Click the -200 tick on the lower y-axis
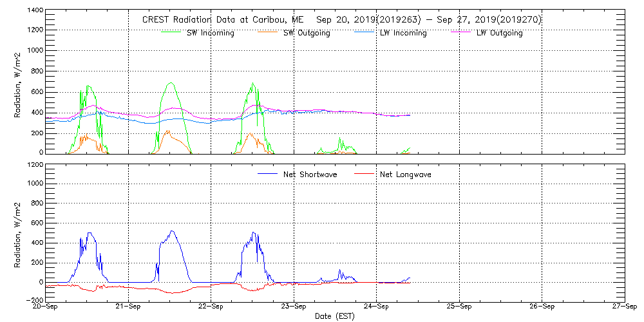Image resolution: width=644 pixels, height=322 pixels. (x=34, y=301)
